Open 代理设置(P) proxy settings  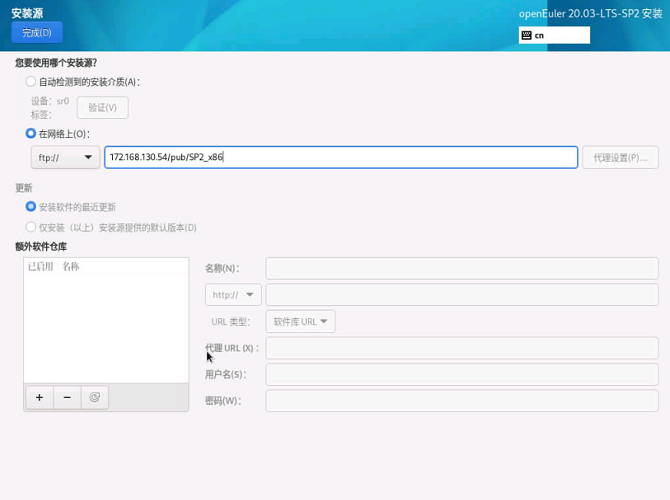tap(620, 158)
